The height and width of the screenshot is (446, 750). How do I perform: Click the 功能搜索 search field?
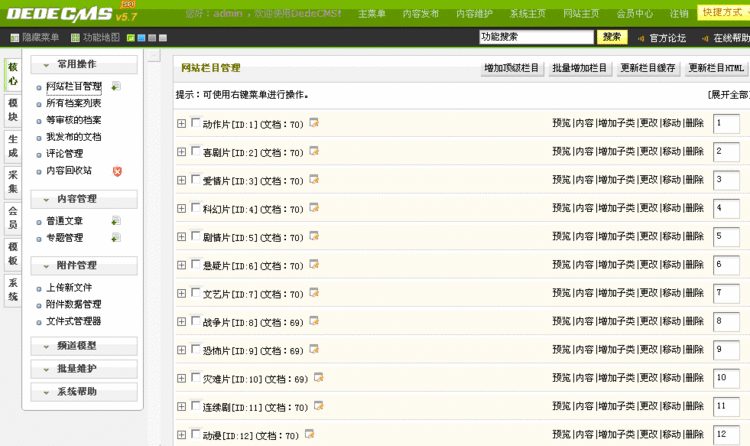536,37
